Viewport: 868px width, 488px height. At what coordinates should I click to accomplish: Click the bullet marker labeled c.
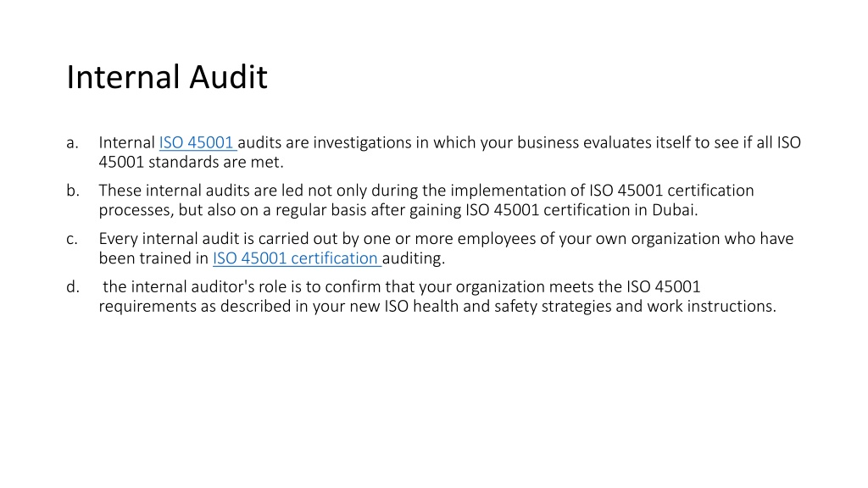coord(72,239)
